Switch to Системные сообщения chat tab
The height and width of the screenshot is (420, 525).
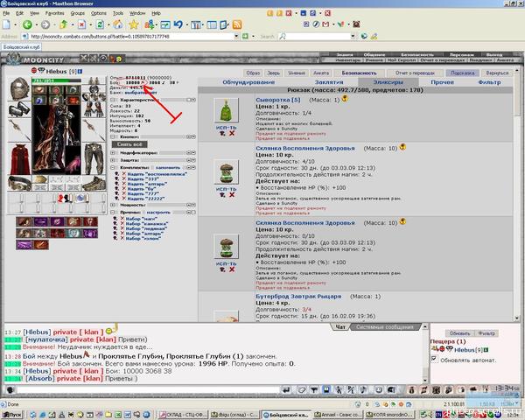385,327
